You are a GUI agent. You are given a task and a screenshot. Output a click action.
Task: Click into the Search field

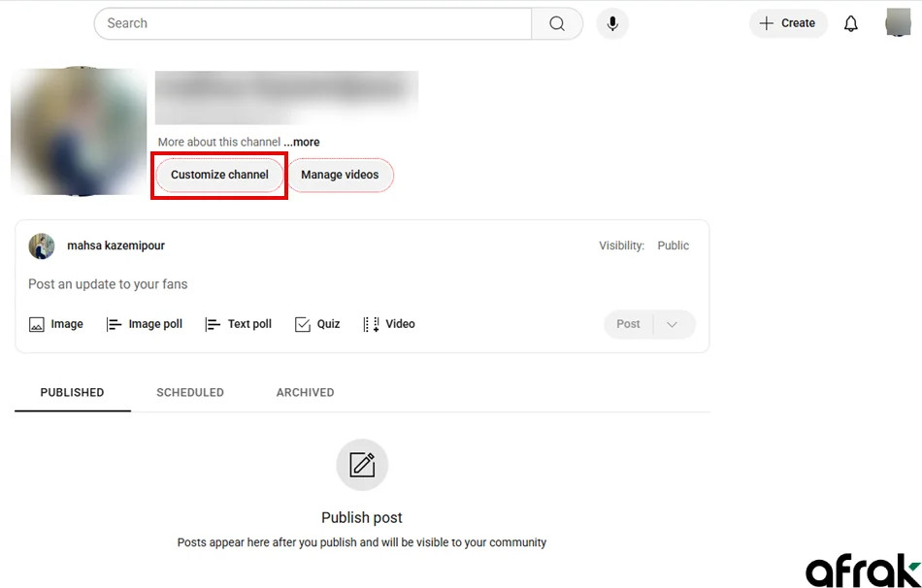[313, 23]
